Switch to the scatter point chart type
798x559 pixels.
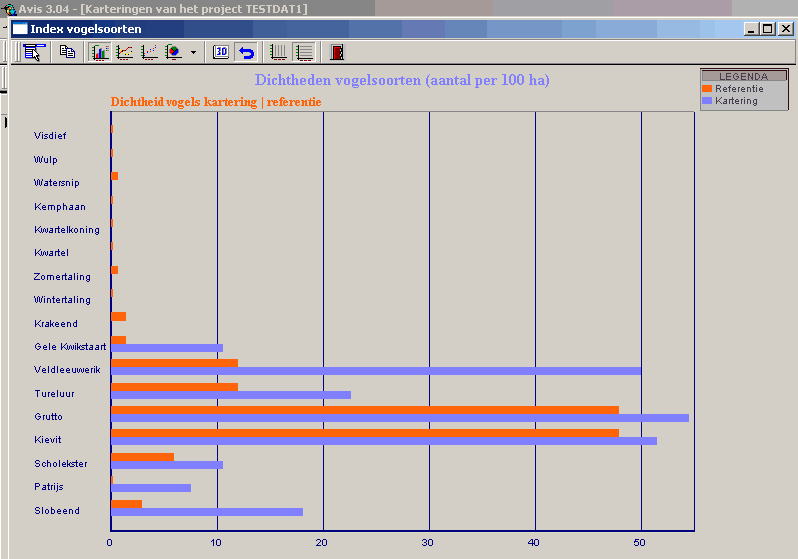coord(149,52)
